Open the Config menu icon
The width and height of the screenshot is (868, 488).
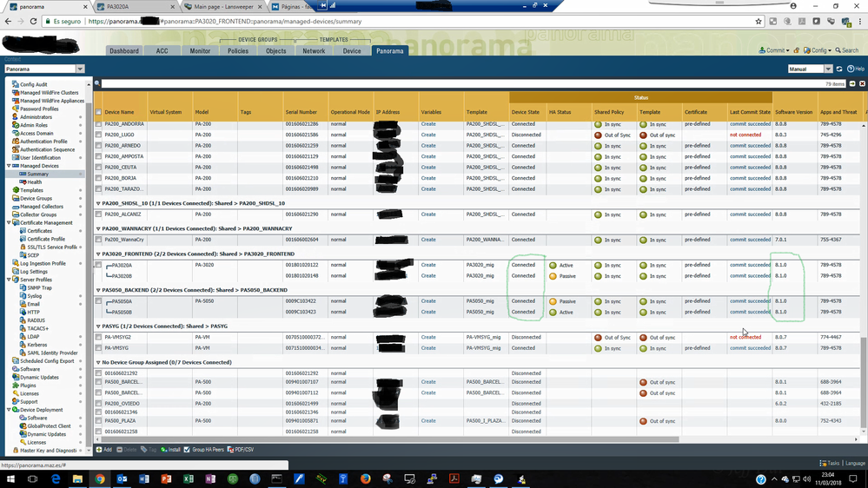click(807, 50)
